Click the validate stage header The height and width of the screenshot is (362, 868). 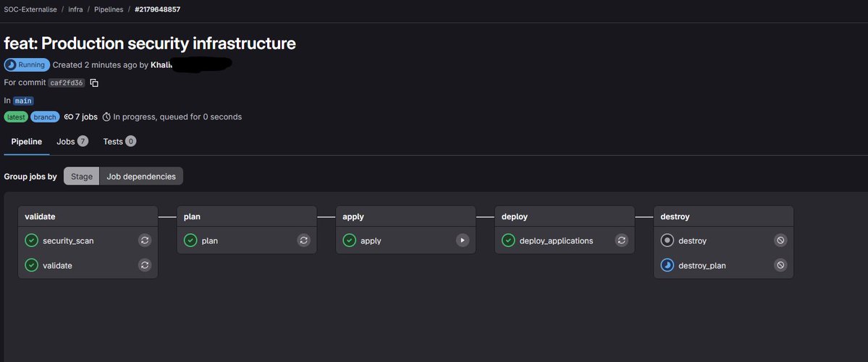[x=88, y=216]
